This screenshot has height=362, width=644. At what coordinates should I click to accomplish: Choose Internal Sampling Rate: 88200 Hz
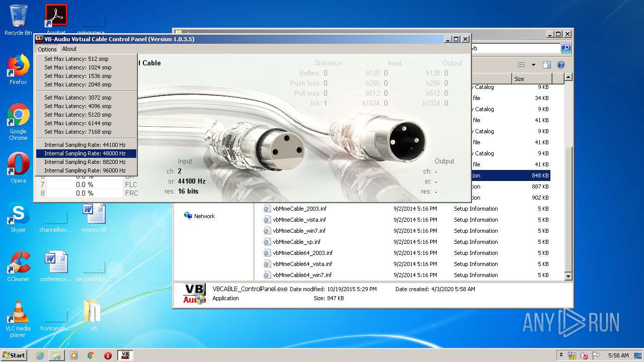click(86, 162)
